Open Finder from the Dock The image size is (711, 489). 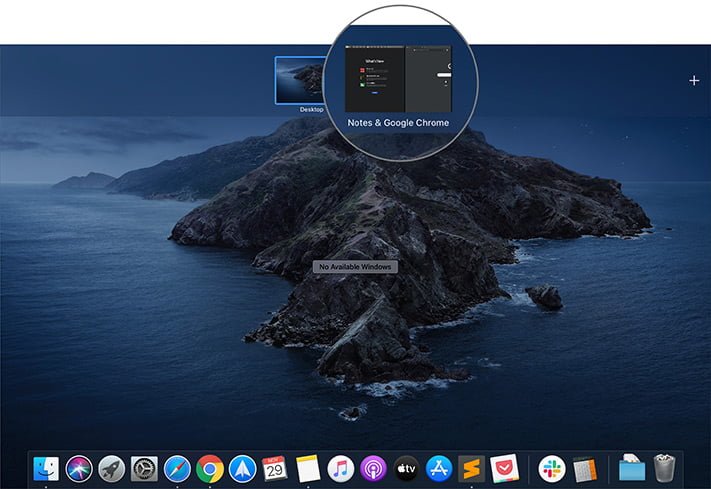point(46,469)
